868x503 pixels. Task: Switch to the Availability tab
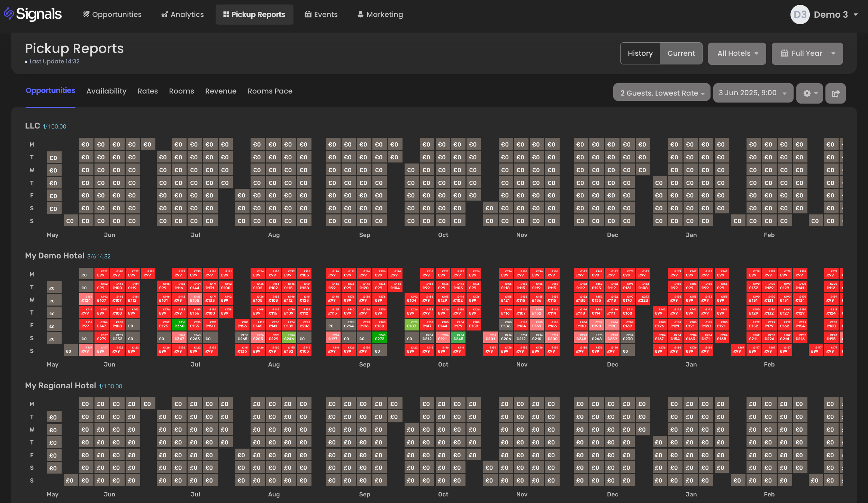[x=106, y=91]
